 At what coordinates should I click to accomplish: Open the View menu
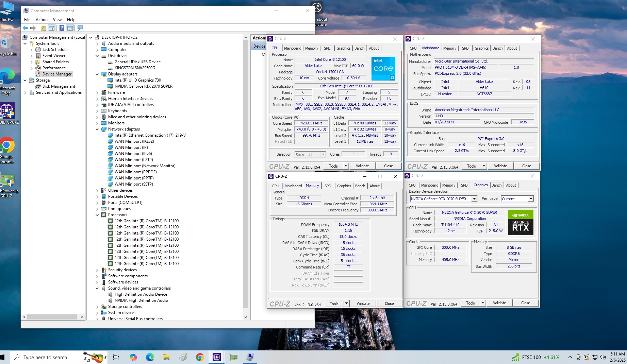[57, 20]
